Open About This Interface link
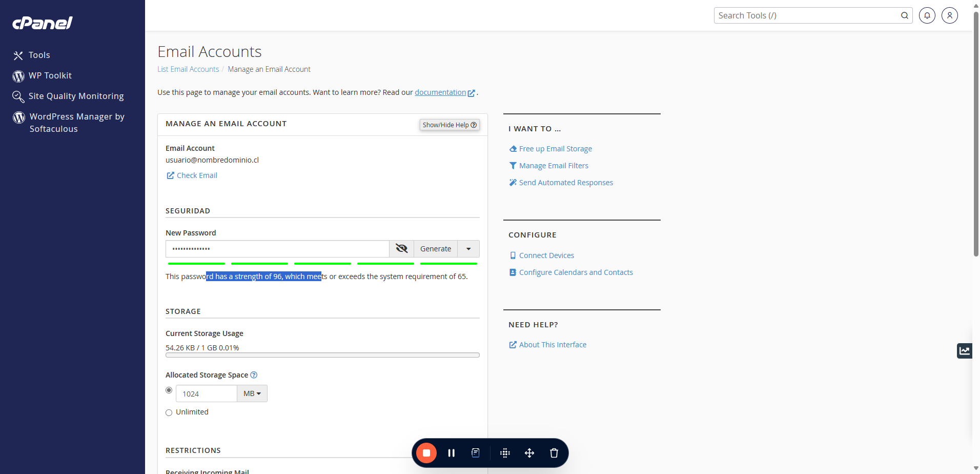 pos(547,345)
